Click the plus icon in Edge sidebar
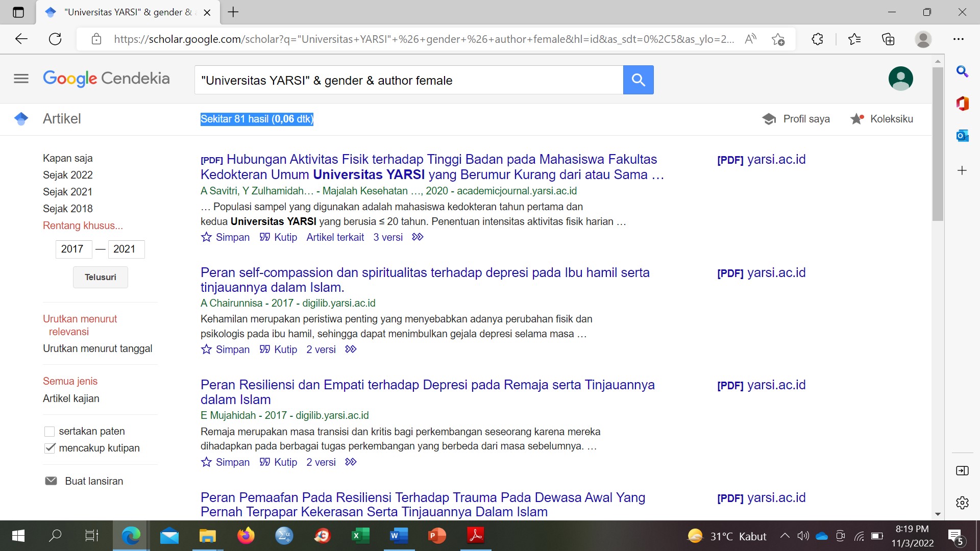This screenshot has width=980, height=551. click(962, 170)
